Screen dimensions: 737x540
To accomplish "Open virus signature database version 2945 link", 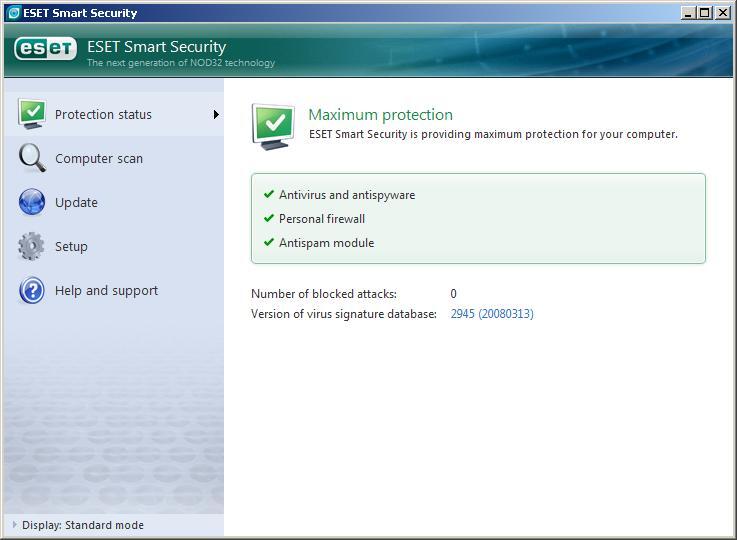I will [x=492, y=313].
